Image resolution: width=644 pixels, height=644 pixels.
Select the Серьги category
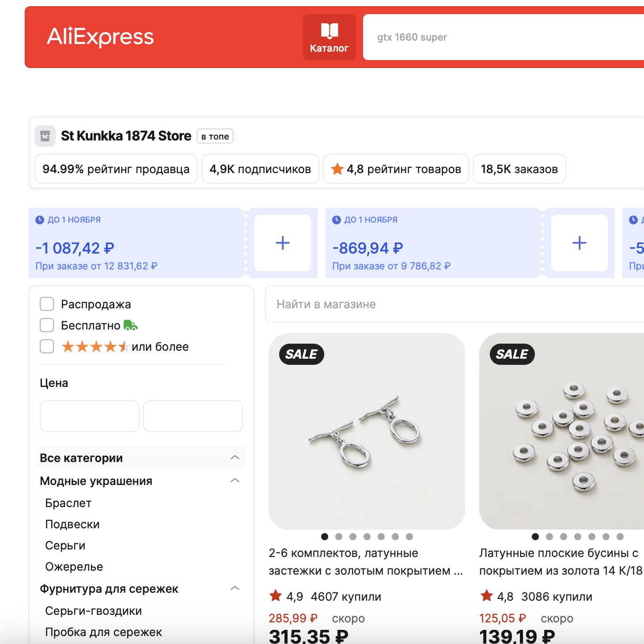pyautogui.click(x=65, y=546)
